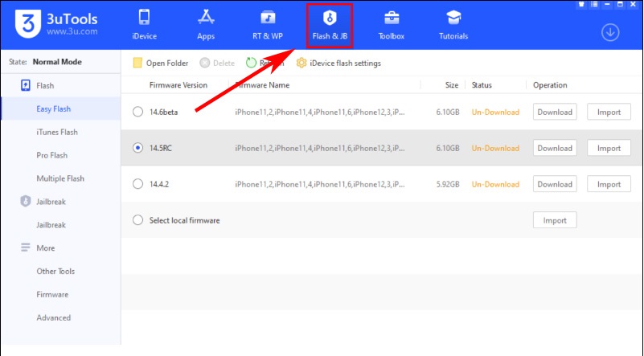Open the Toolbox section
This screenshot has height=356, width=644.
392,25
